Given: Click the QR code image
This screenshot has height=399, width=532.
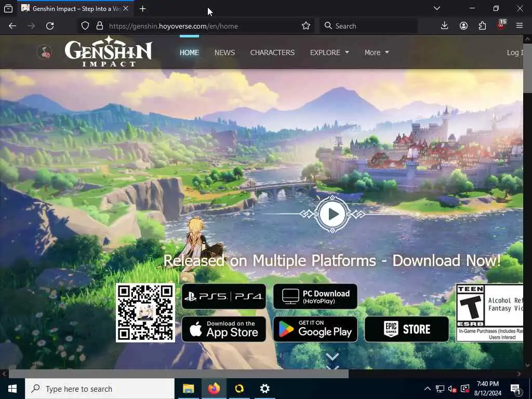Looking at the screenshot, I should tap(145, 313).
